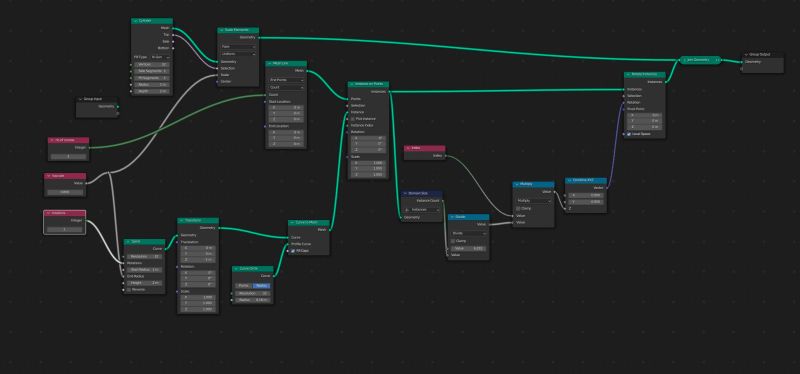Screen dimensions: 800x374
Task: Select the Scale Elements node header
Action: (x=238, y=31)
